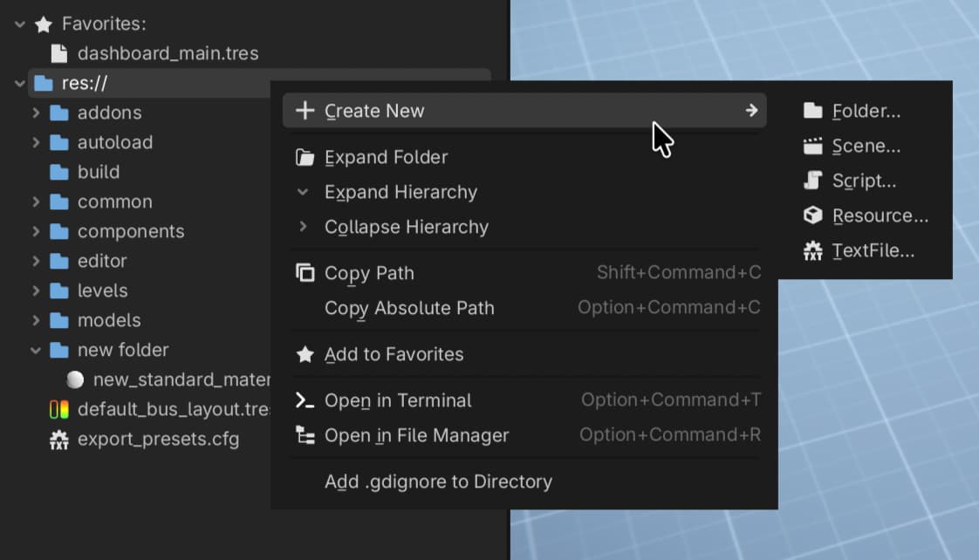The width and height of the screenshot is (979, 560).
Task: Choose Add .gdignore to Directory
Action: 438,481
